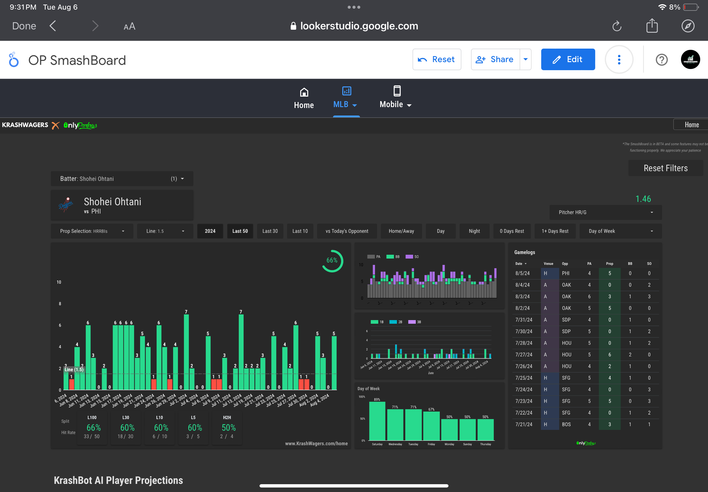Select the 7/27/24 gamelog date cell

click(523, 355)
